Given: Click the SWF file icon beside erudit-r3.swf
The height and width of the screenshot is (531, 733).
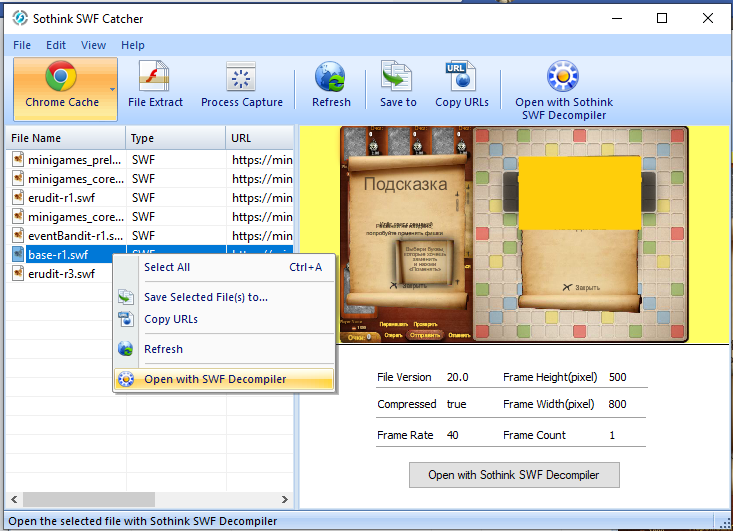Looking at the screenshot, I should (x=18, y=273).
